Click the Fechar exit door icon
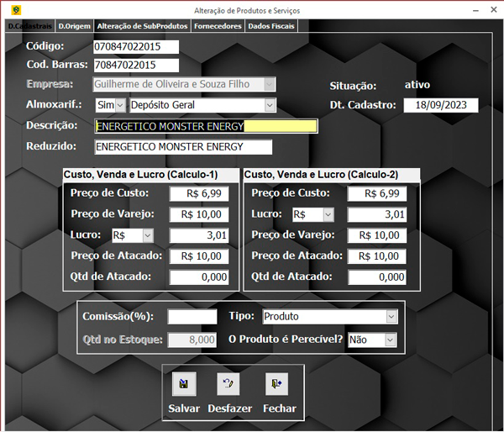This screenshot has width=504, height=432. point(276,384)
